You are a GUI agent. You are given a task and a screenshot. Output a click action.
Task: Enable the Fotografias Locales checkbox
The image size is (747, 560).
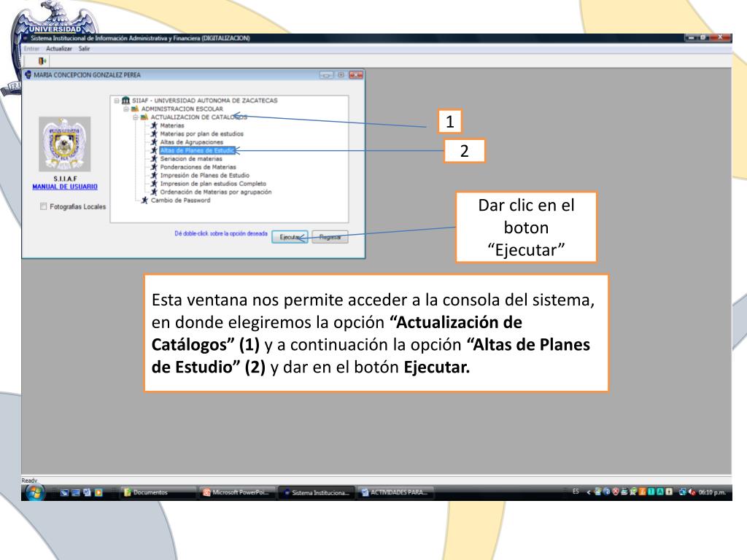44,207
